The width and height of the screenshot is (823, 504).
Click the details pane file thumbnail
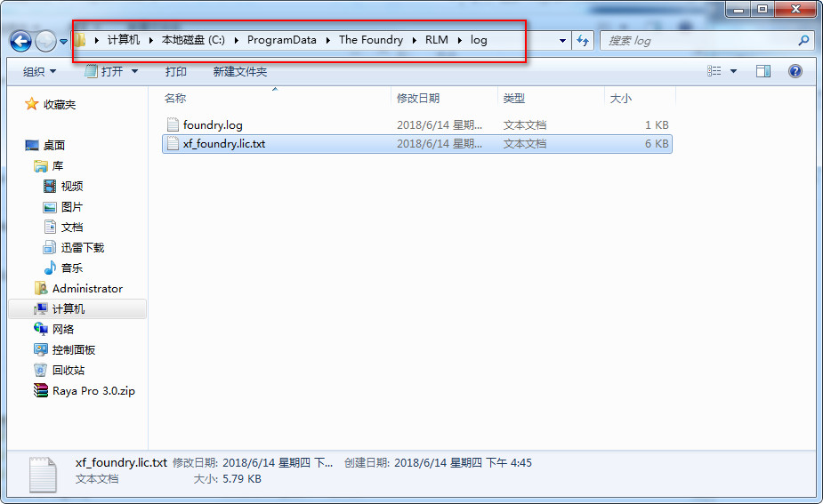43,474
